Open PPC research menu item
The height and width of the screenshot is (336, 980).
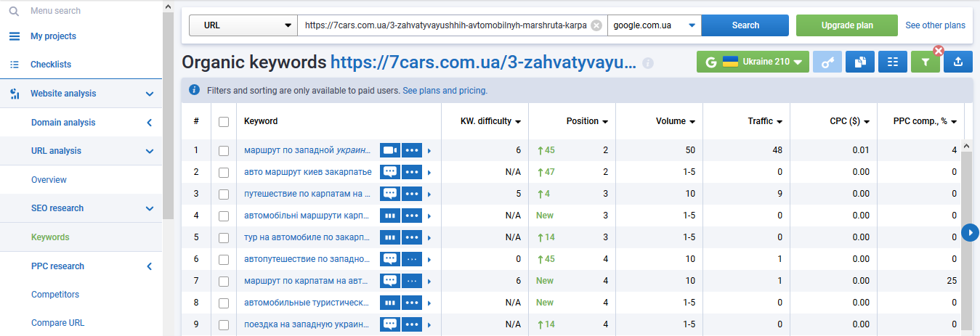[x=57, y=266]
